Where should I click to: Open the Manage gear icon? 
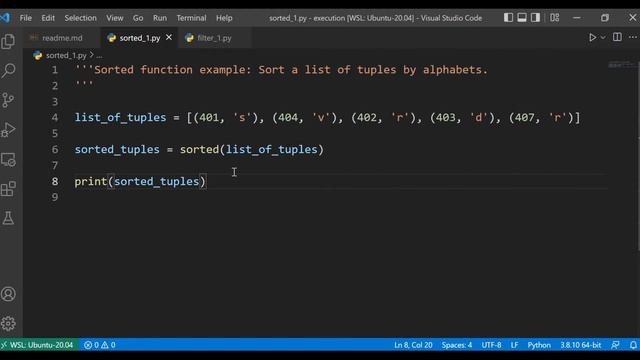point(8,323)
